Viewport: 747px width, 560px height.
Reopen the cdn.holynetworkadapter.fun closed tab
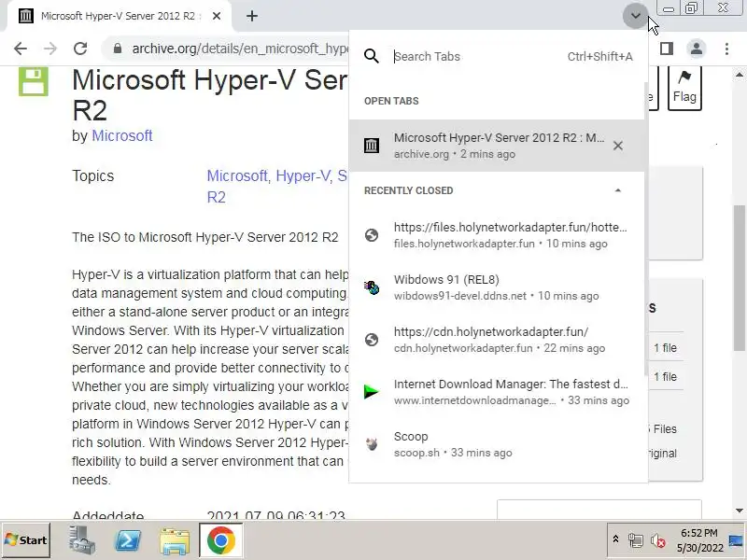pyautogui.click(x=497, y=340)
